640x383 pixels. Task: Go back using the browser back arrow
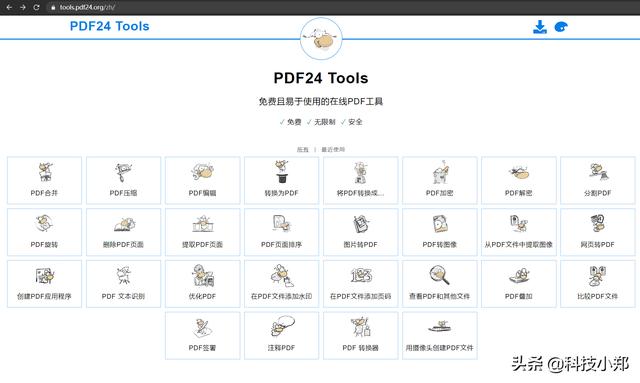(9, 7)
